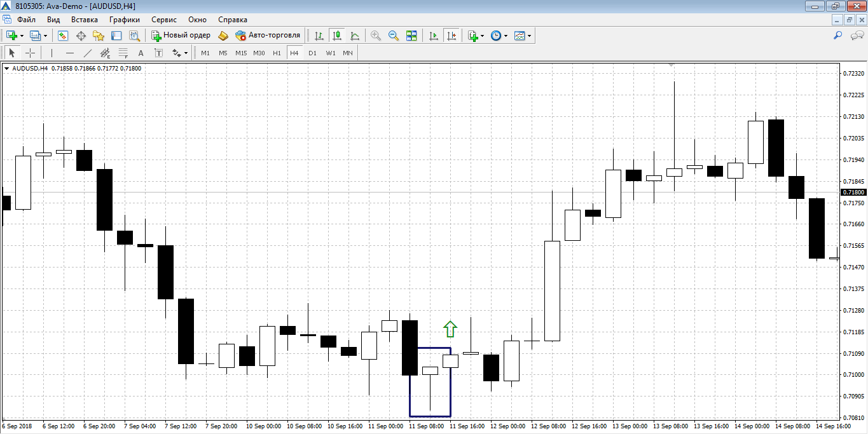Draw a vertical line tool
Viewport: 868px width, 434px height.
click(x=52, y=53)
